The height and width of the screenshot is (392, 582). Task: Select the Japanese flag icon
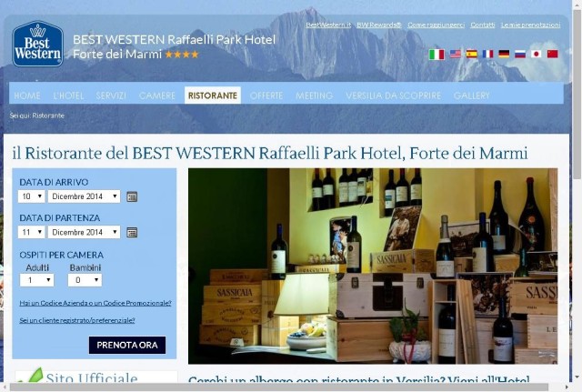[536, 54]
